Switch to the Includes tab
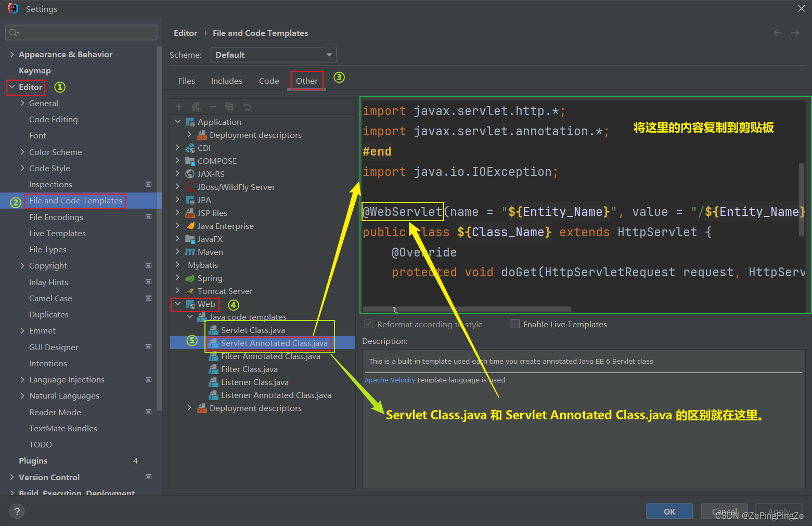Image resolution: width=812 pixels, height=526 pixels. tap(227, 81)
